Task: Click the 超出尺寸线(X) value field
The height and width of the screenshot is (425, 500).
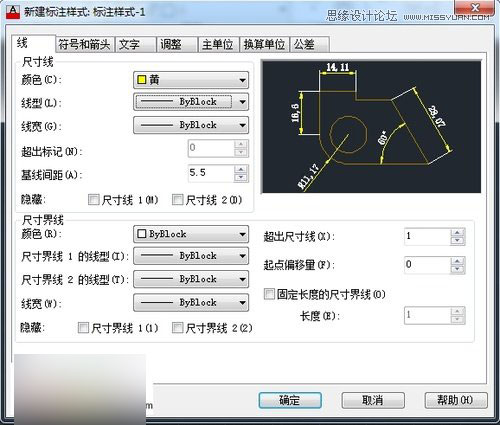Action: coord(427,237)
